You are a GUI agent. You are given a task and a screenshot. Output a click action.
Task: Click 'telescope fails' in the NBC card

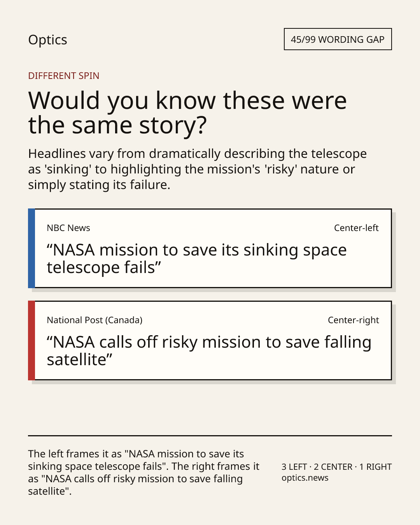tap(101, 268)
